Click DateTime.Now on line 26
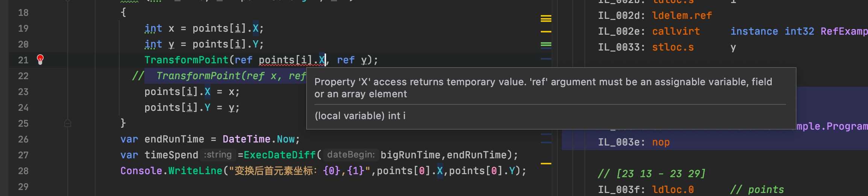The width and height of the screenshot is (868, 196). (x=259, y=139)
